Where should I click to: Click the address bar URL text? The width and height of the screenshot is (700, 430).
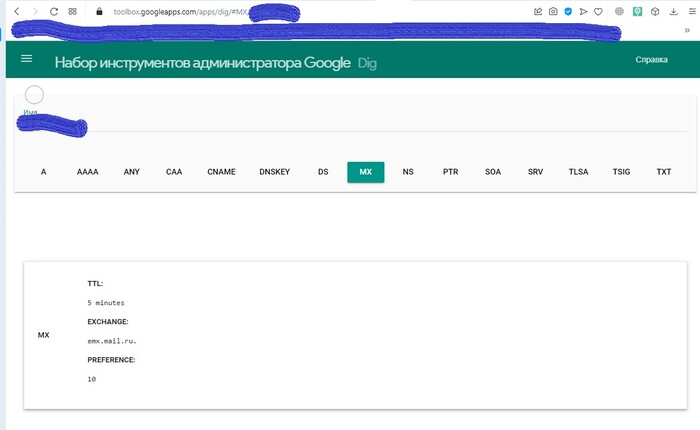[180, 12]
